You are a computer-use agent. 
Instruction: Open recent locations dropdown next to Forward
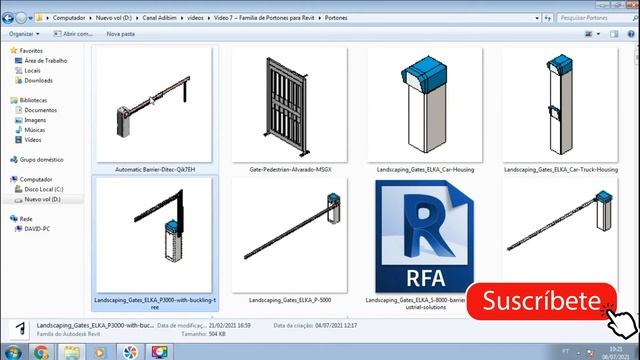pyautogui.click(x=31, y=18)
